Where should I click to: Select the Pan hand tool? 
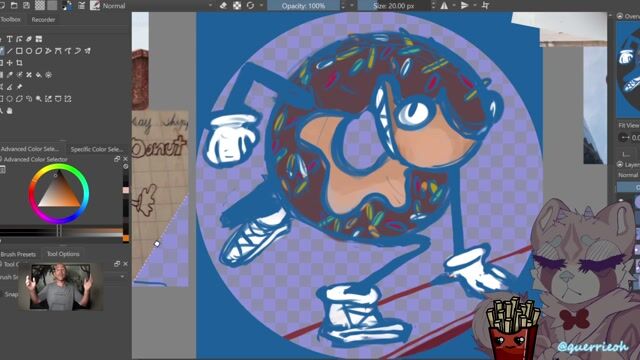pyautogui.click(x=9, y=111)
